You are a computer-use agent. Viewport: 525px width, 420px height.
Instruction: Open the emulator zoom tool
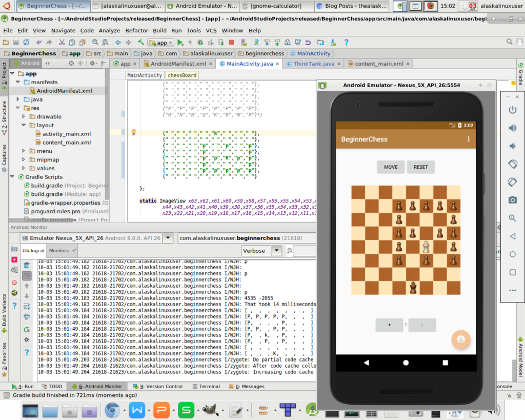[512, 218]
